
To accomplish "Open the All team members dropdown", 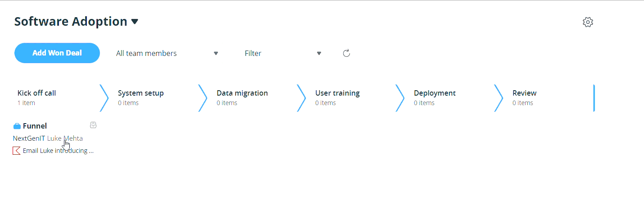I will (167, 53).
